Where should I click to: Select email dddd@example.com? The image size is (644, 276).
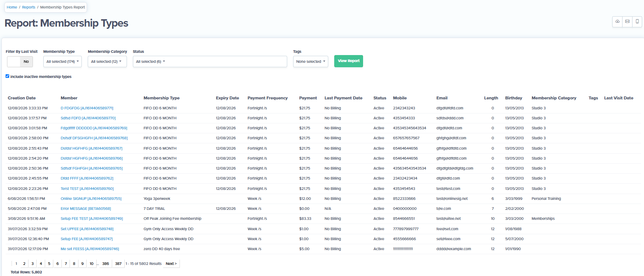tap(454, 249)
